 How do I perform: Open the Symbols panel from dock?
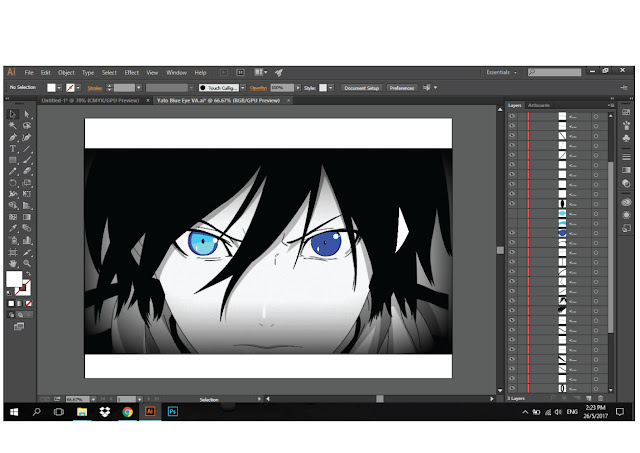627,138
